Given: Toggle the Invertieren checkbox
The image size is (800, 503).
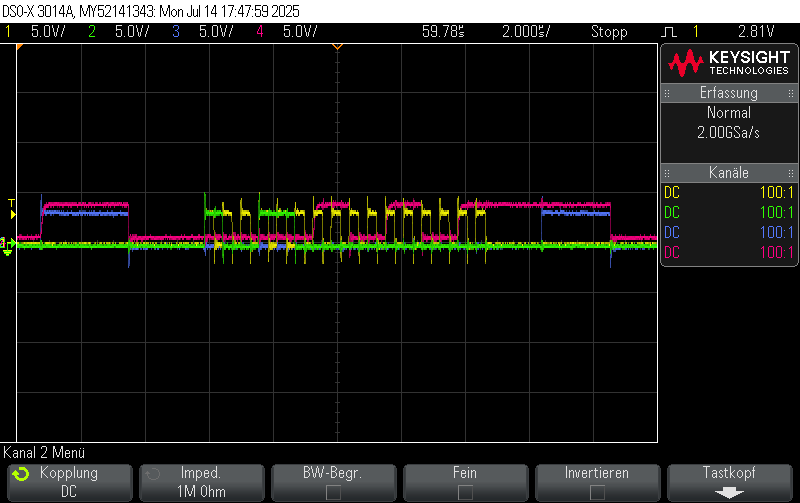Looking at the screenshot, I should (597, 492).
